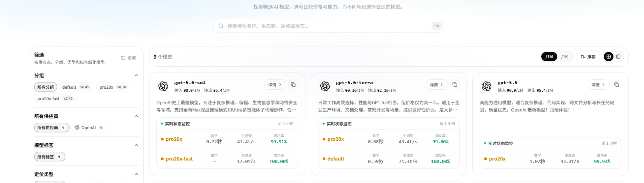The height and width of the screenshot is (183, 644).
Task: Focus the model search input field
Action: [x=329, y=26]
